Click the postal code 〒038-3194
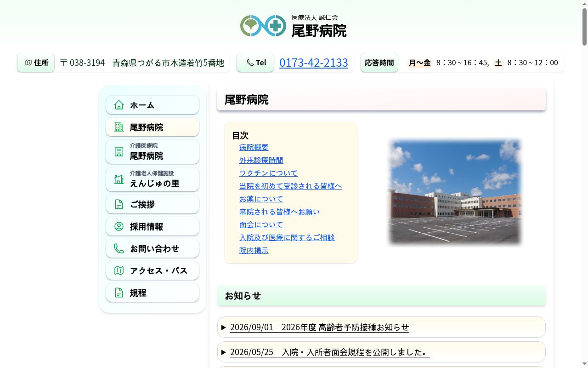The width and height of the screenshot is (588, 368). coord(83,63)
